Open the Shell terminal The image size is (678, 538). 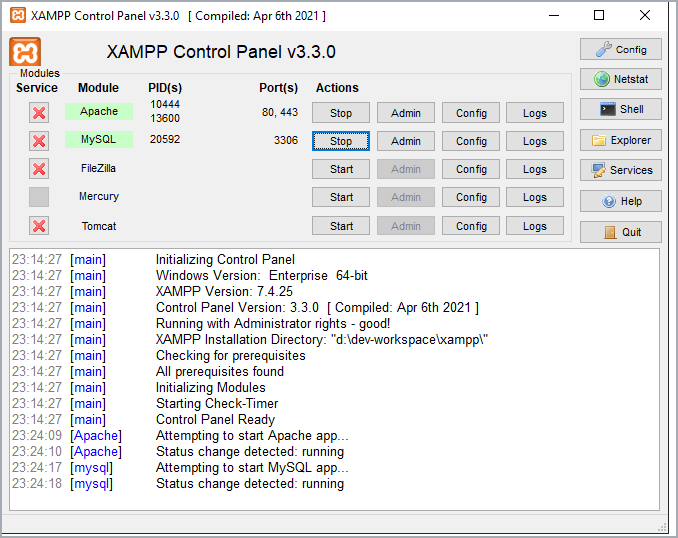620,109
